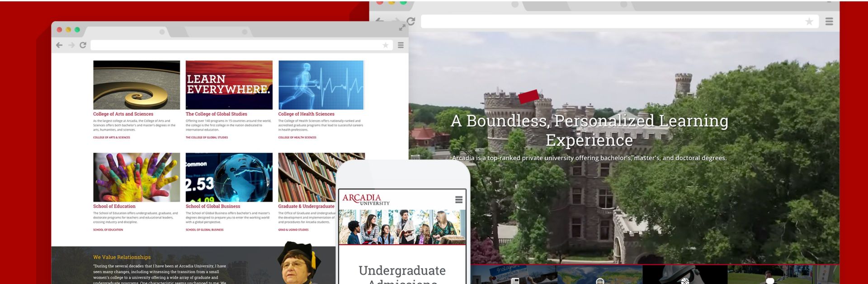Go forward in the left browser window
Viewport: 868px width, 284px height.
click(x=71, y=45)
